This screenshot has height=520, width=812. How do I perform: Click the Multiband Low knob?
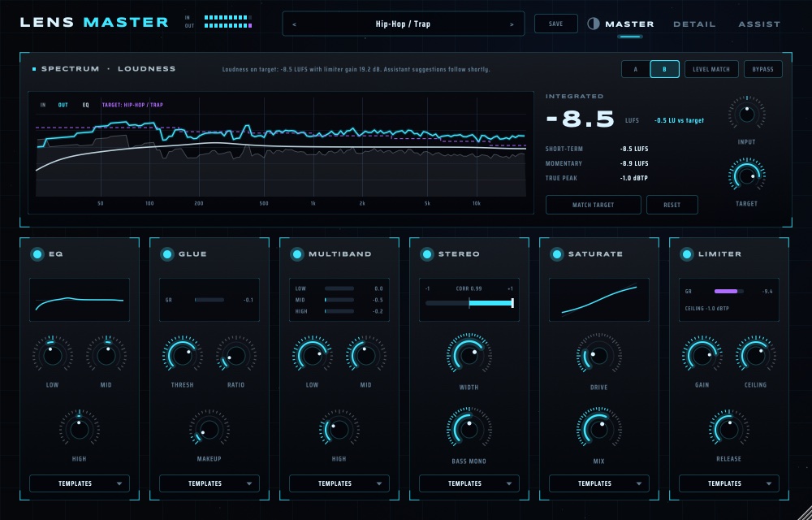pyautogui.click(x=313, y=355)
